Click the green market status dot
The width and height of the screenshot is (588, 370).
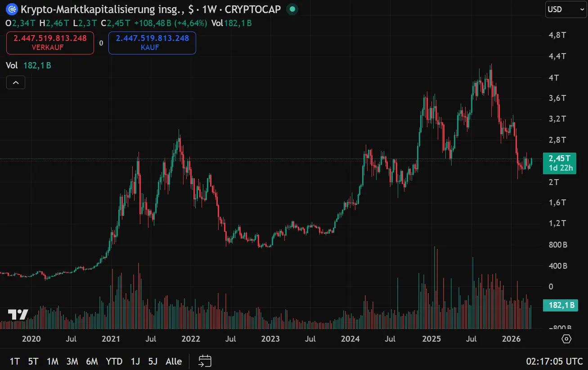292,9
